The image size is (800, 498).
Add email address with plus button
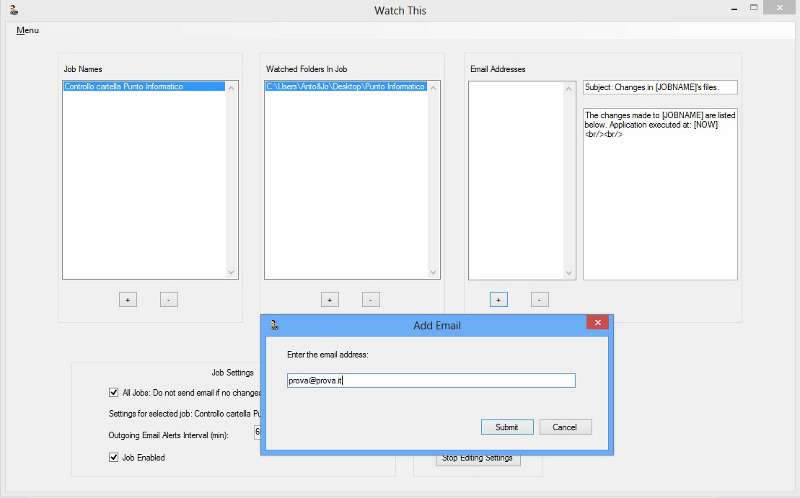498,300
